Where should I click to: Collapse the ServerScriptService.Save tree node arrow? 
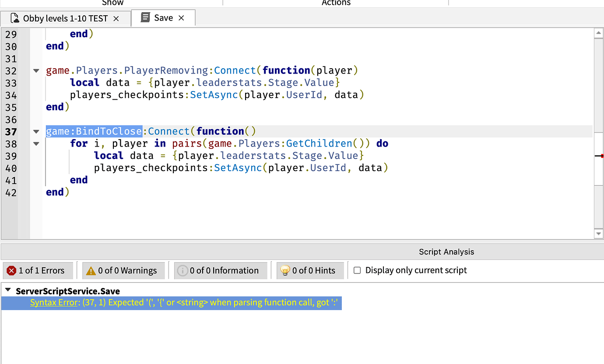8,290
